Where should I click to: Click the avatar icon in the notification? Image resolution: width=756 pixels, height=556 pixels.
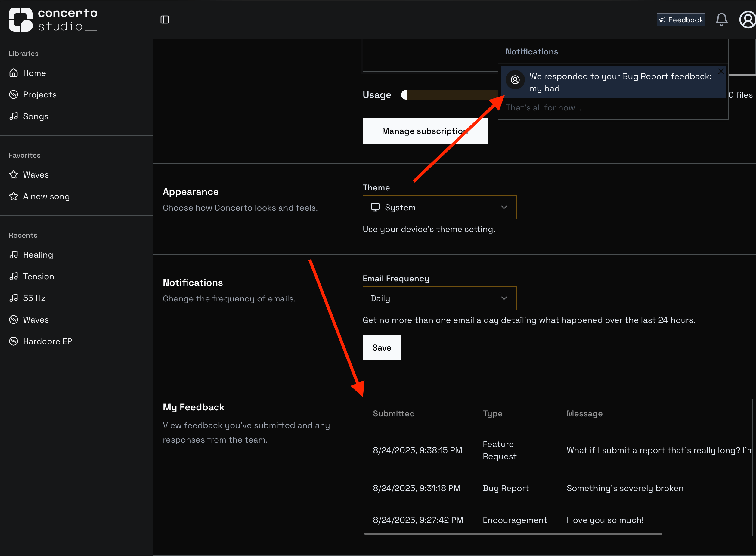[x=515, y=80]
